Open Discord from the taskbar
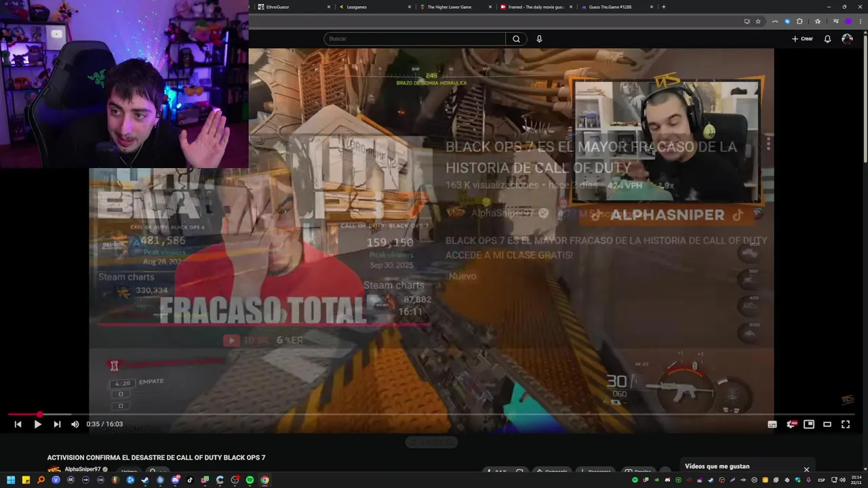This screenshot has width=868, height=488. 175,480
